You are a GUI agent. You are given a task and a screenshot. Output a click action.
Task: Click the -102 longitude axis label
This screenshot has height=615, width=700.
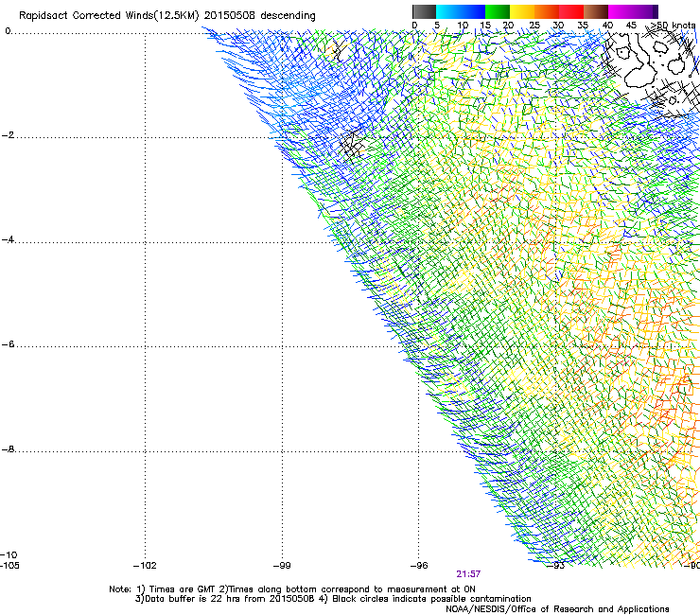point(145,566)
